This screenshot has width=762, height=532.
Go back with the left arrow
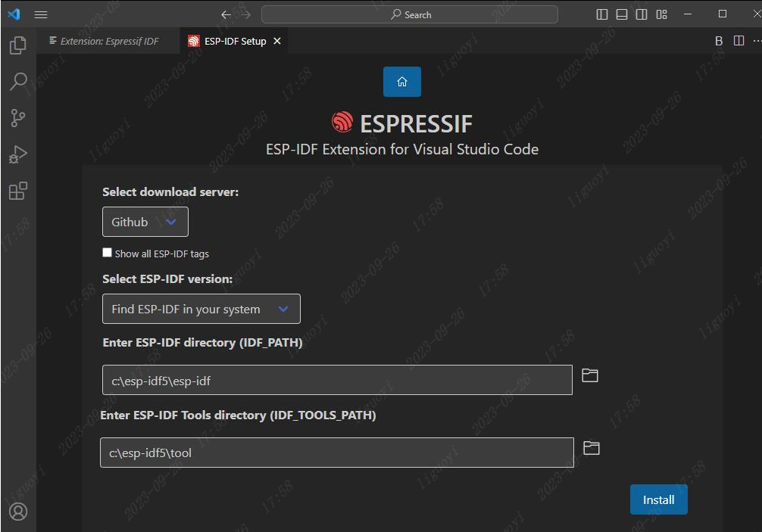tap(226, 14)
